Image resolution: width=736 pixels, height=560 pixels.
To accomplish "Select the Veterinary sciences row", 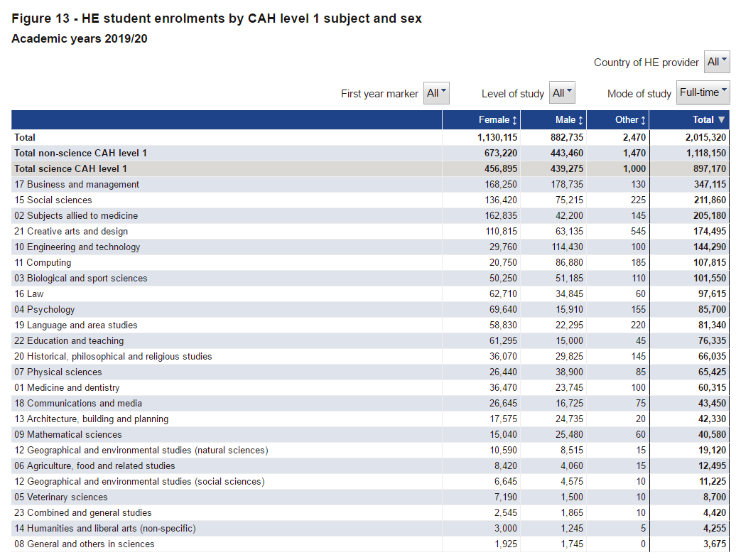I will click(61, 497).
